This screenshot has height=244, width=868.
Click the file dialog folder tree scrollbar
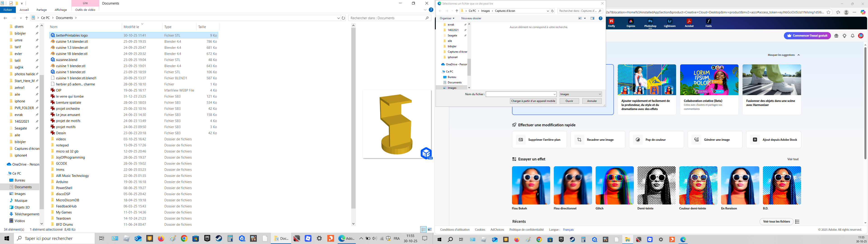click(469, 67)
